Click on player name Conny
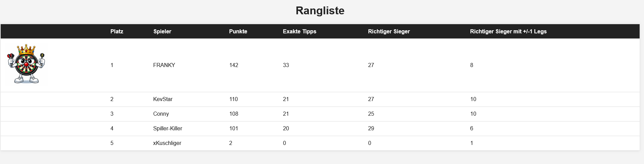 (x=161, y=114)
